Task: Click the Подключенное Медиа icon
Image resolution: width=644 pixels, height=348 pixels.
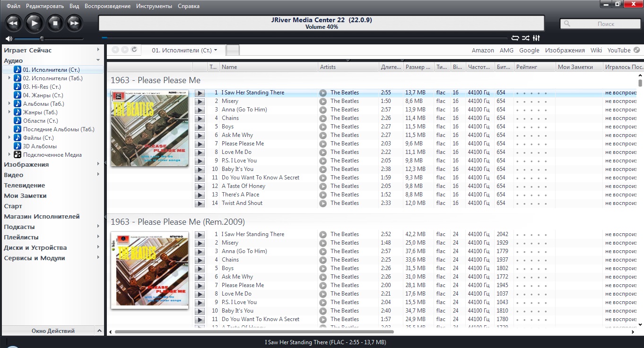Action: click(x=17, y=155)
